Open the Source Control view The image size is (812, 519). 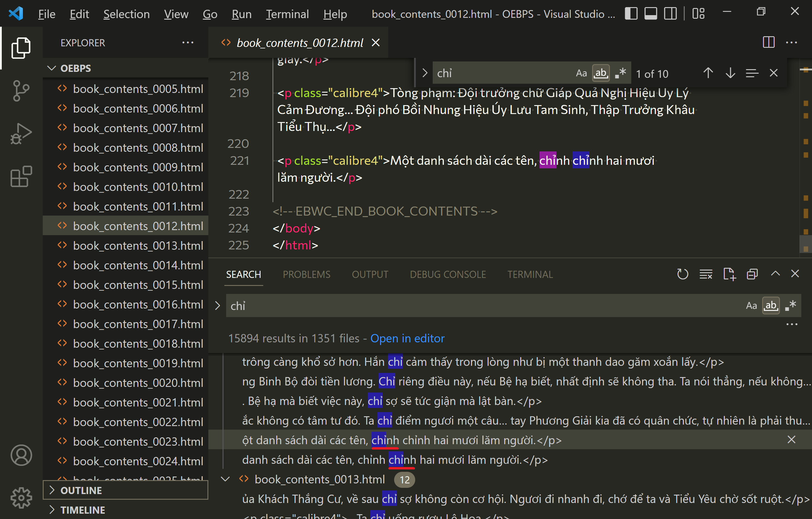(x=21, y=91)
